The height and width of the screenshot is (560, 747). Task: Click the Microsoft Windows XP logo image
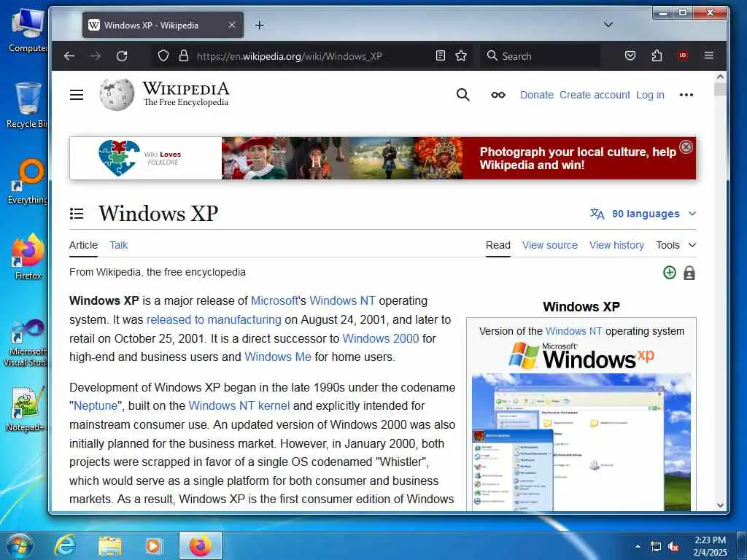581,356
